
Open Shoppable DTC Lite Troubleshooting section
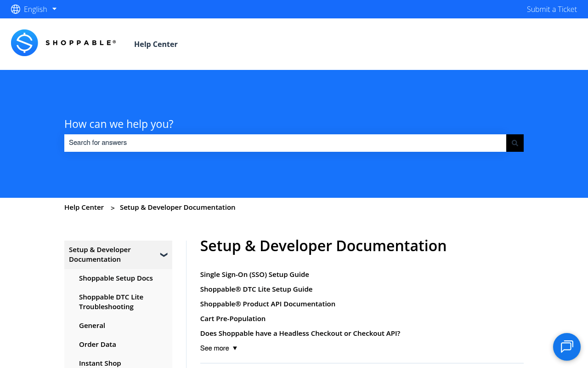111,302
